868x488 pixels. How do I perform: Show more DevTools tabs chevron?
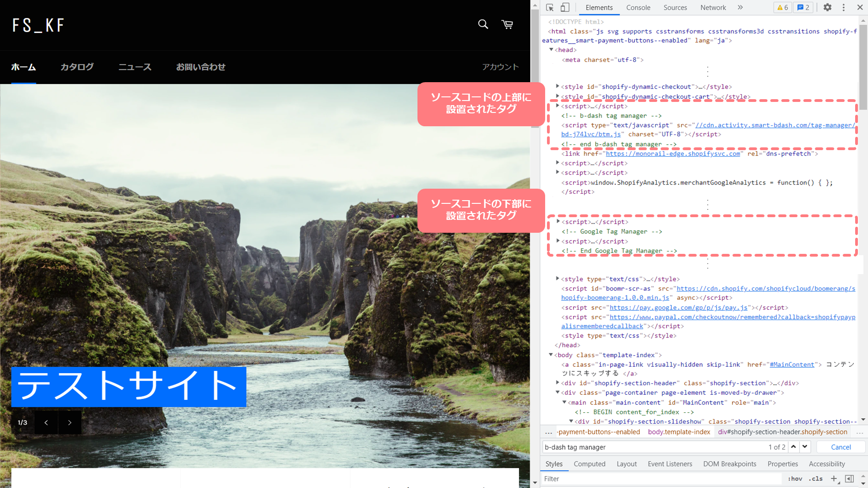pyautogui.click(x=740, y=7)
